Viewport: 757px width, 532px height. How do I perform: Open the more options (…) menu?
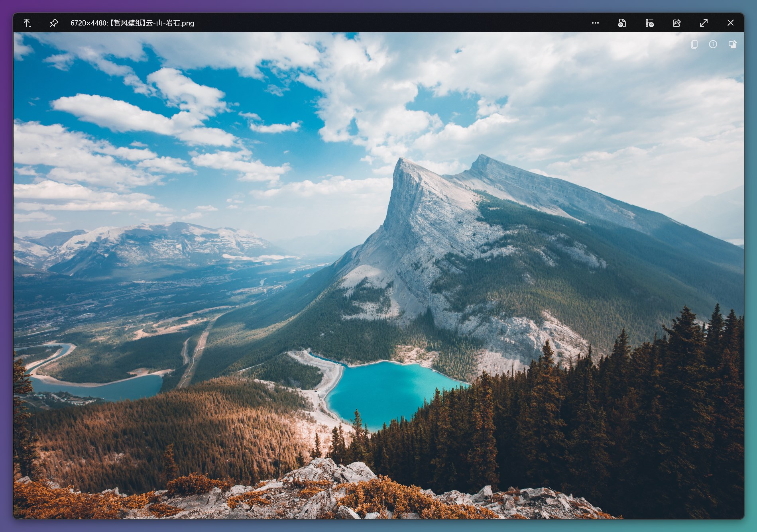click(x=595, y=23)
